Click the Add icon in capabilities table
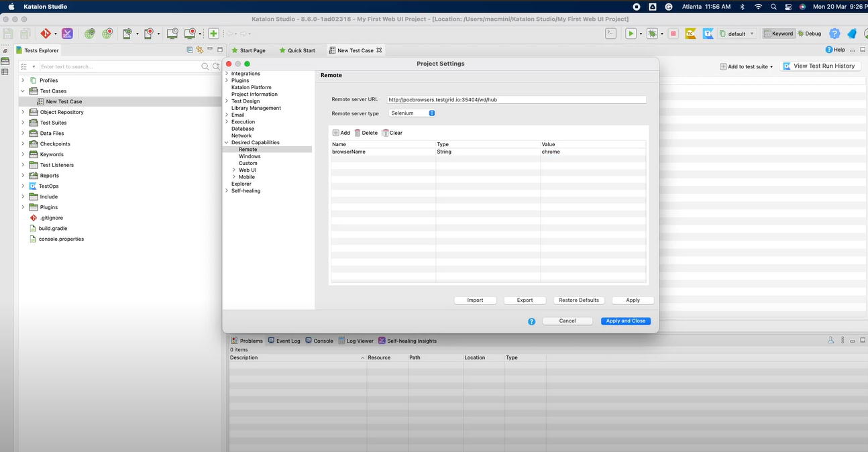The width and height of the screenshot is (868, 452). 336,133
